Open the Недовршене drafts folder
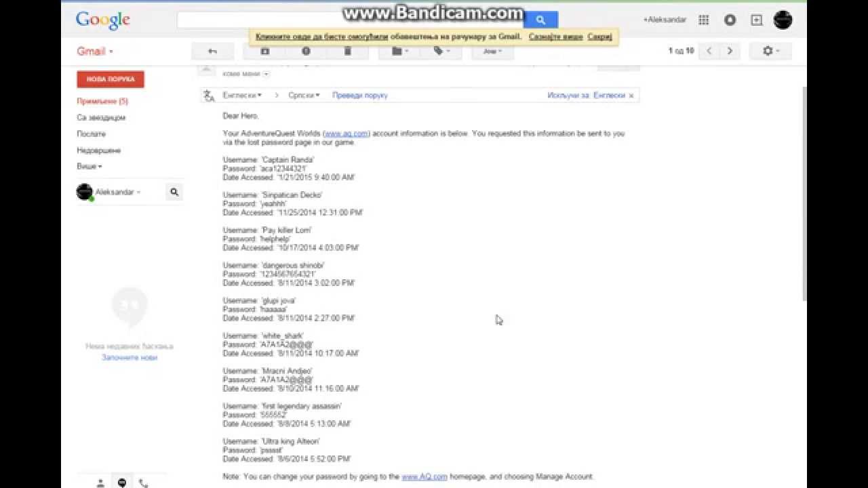The width and height of the screenshot is (868, 488). 98,150
